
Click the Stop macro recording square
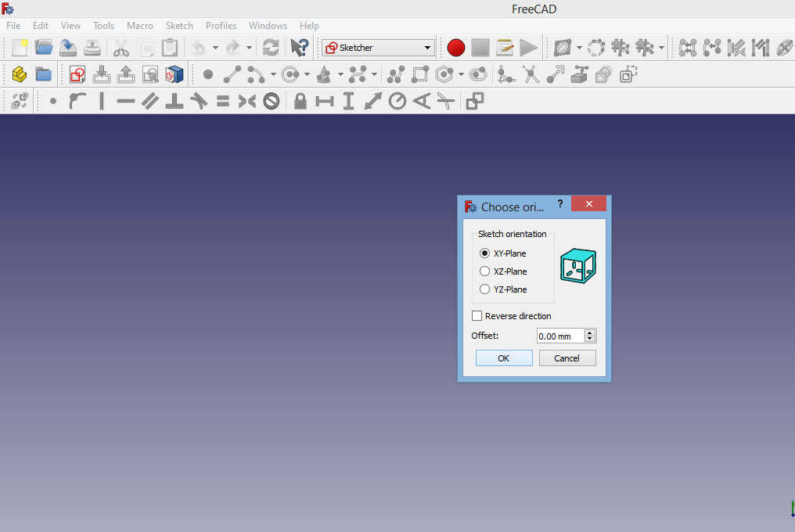coord(480,48)
